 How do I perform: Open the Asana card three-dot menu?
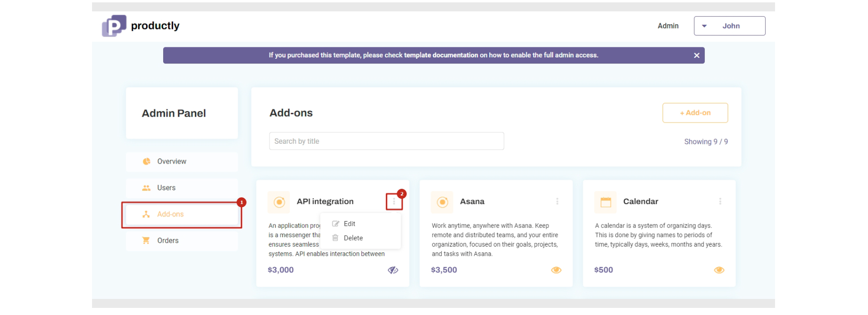pyautogui.click(x=557, y=202)
